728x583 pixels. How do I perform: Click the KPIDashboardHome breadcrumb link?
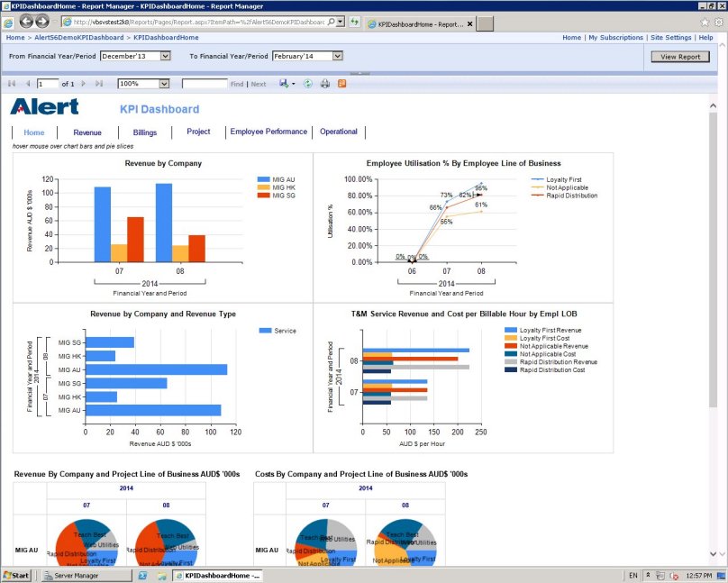tap(166, 38)
